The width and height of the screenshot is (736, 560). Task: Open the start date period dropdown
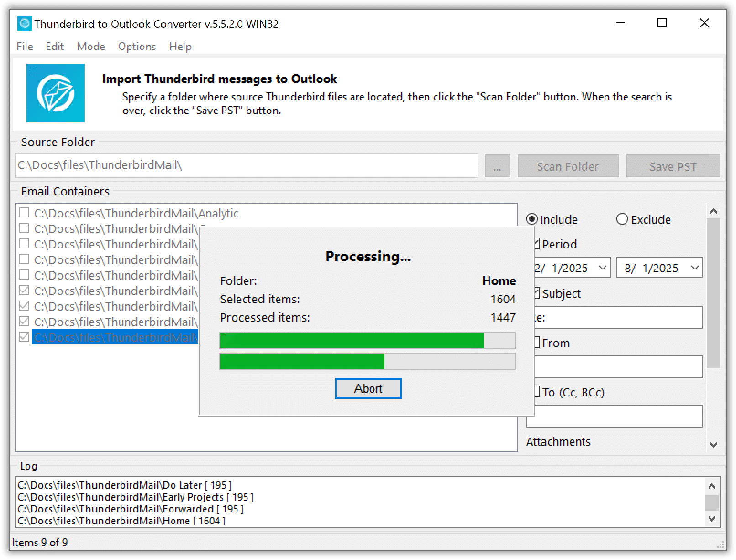(602, 268)
